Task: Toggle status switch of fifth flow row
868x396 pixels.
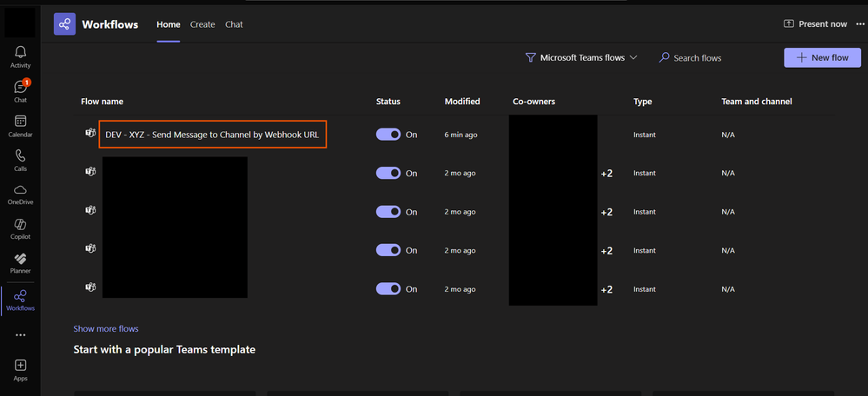Action: point(388,289)
